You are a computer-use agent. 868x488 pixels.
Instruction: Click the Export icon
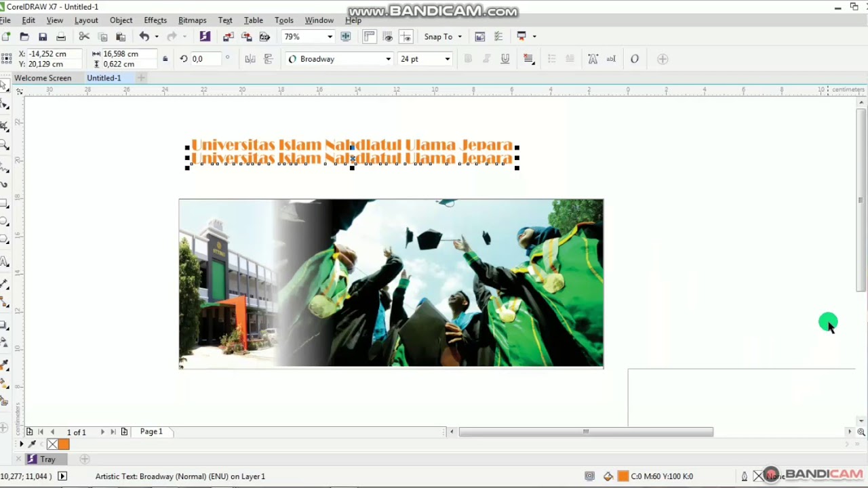(247, 37)
